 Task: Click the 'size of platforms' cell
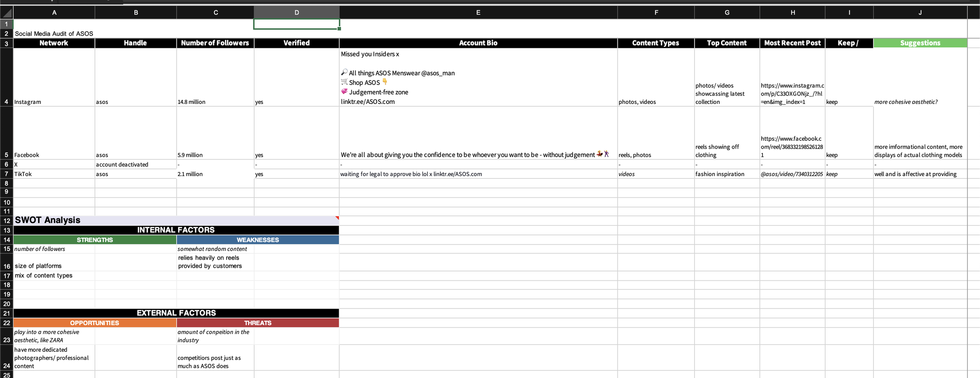54,262
